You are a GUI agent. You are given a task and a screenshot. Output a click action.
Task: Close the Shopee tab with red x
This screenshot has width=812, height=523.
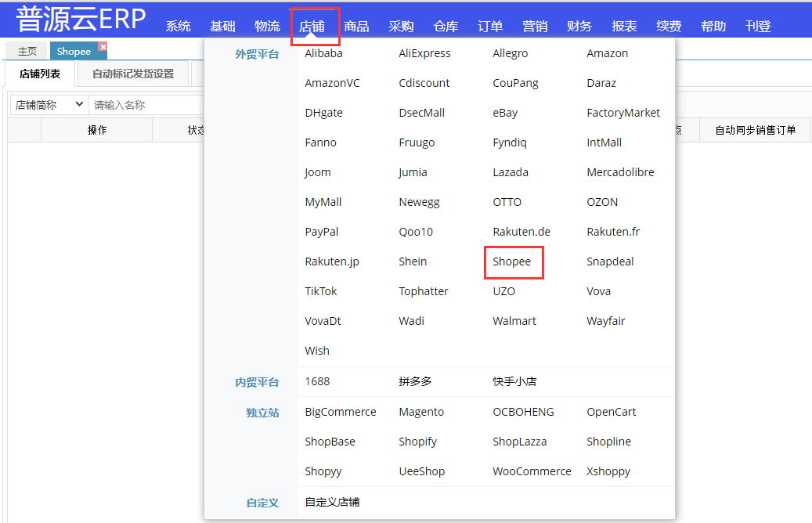103,47
